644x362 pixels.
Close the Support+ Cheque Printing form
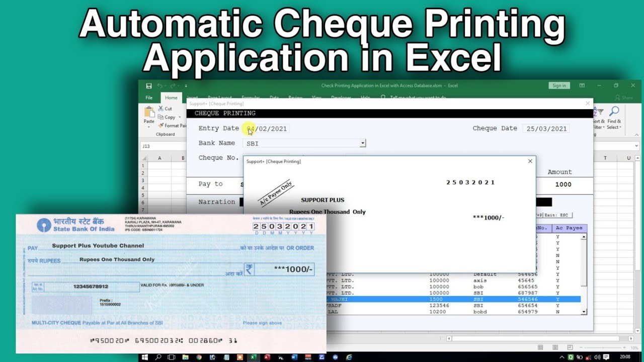[x=587, y=103]
